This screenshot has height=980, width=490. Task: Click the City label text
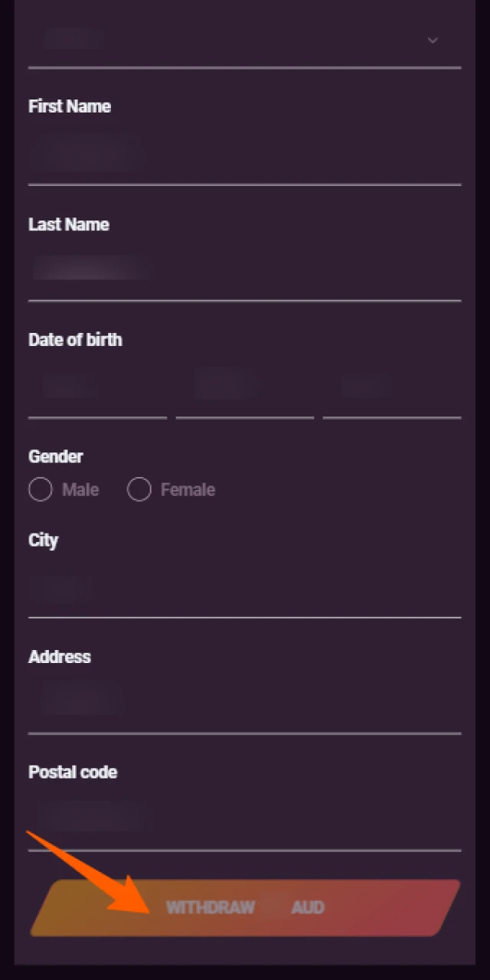click(44, 541)
